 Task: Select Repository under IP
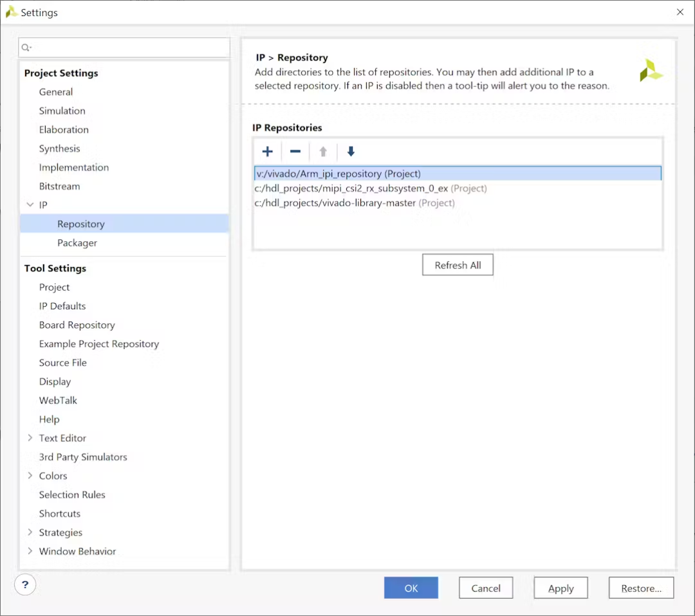coord(125,224)
